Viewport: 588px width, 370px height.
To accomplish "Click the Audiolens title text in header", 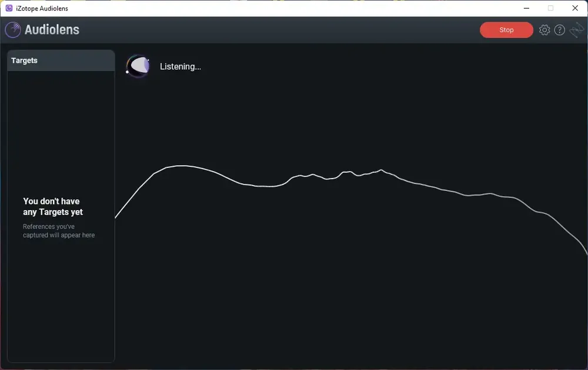I will [x=52, y=29].
